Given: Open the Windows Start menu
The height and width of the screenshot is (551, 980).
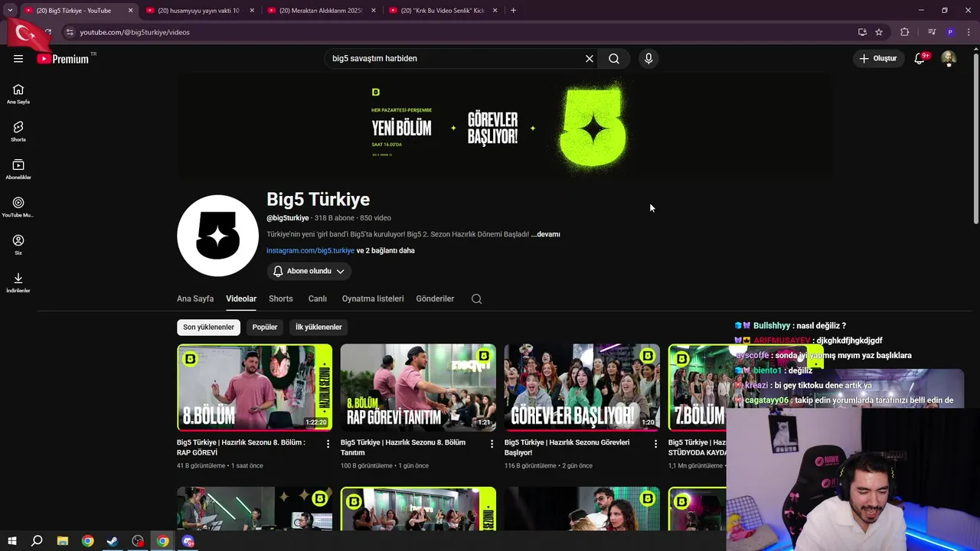Looking at the screenshot, I should [12, 541].
